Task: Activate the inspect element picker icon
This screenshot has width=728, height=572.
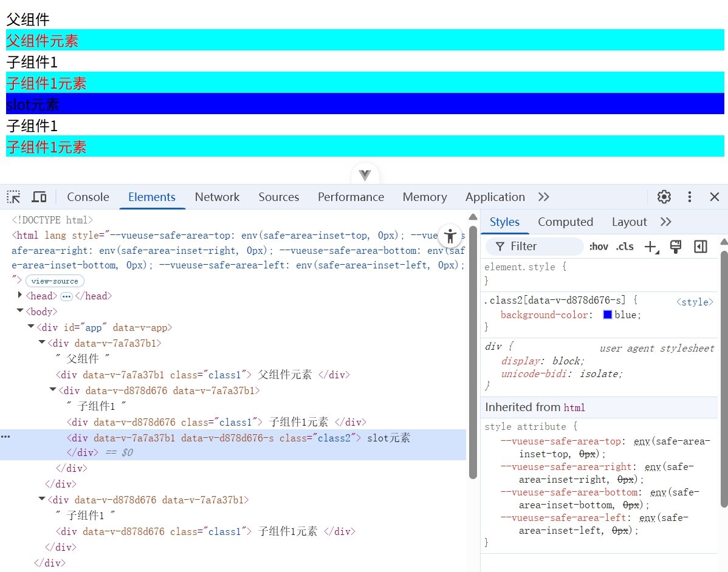Action: pos(13,197)
